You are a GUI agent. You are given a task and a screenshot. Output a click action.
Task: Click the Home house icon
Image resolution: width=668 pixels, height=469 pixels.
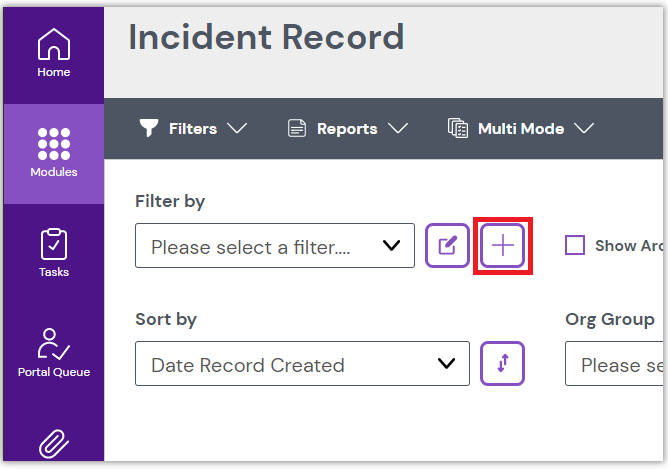(x=54, y=45)
